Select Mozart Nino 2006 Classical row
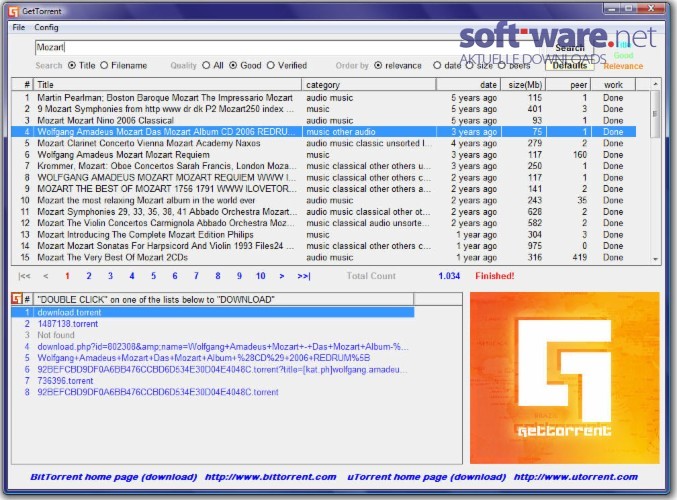The width and height of the screenshot is (677, 500). click(x=324, y=120)
